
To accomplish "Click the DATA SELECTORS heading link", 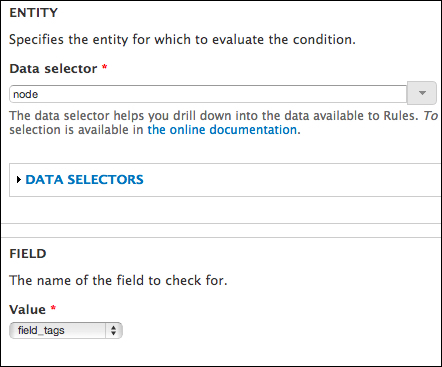I will click(84, 180).
